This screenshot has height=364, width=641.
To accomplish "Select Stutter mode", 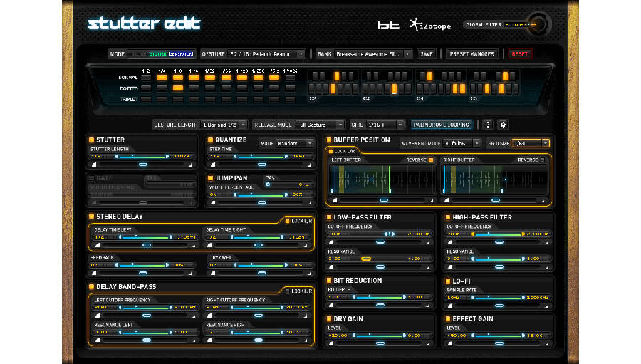I will point(158,54).
